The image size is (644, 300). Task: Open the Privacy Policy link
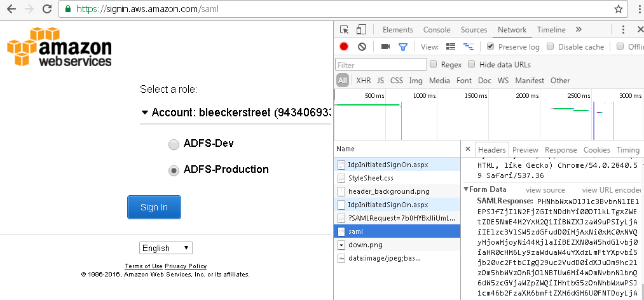point(186,266)
